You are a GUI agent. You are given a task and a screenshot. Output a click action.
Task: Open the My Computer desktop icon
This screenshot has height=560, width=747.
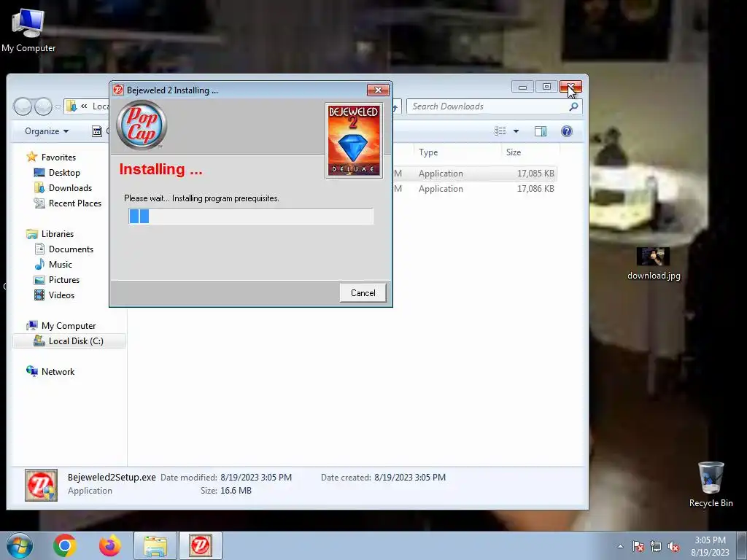pos(28,30)
